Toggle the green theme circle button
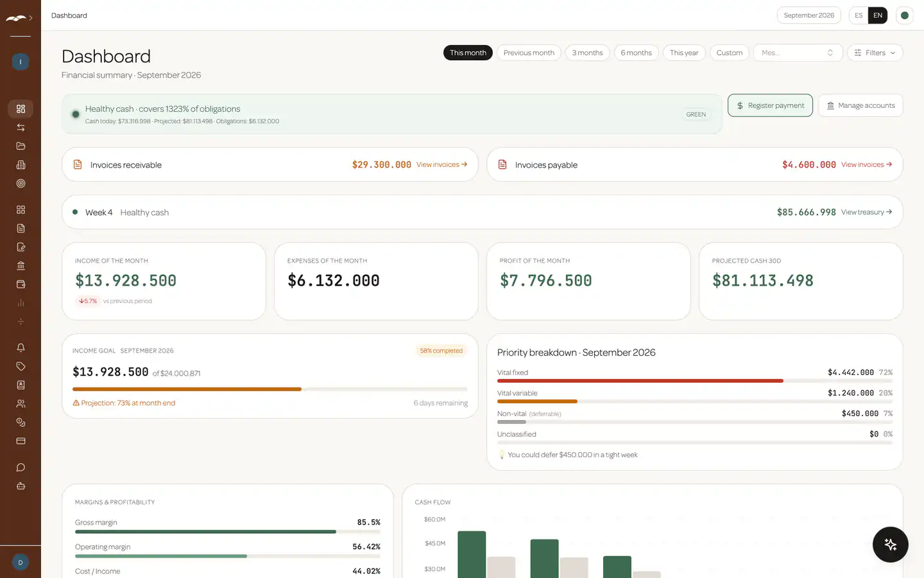This screenshot has width=924, height=578. (904, 15)
